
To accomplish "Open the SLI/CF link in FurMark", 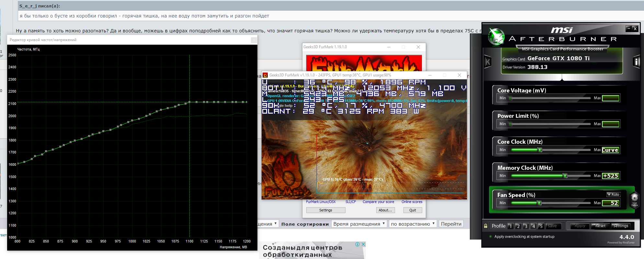I will coord(351,202).
